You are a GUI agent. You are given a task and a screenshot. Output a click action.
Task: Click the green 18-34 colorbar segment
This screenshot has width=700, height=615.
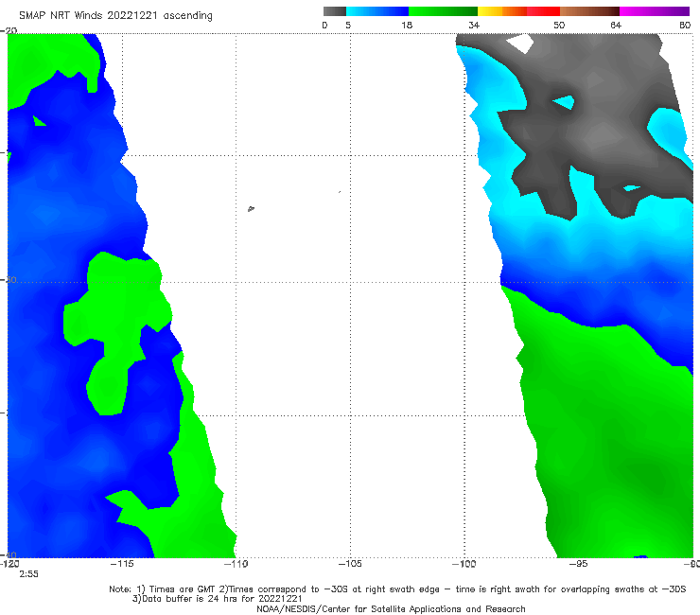pyautogui.click(x=443, y=11)
